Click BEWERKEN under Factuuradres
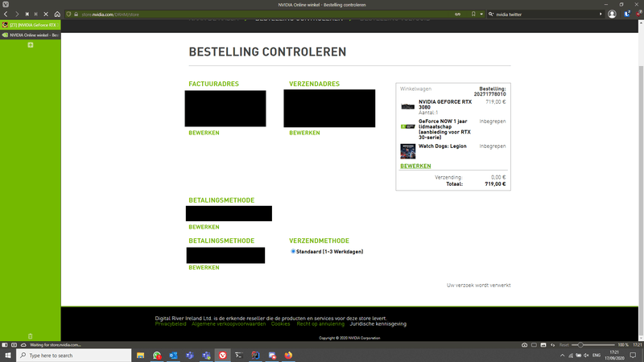This screenshot has height=362, width=644. point(204,133)
